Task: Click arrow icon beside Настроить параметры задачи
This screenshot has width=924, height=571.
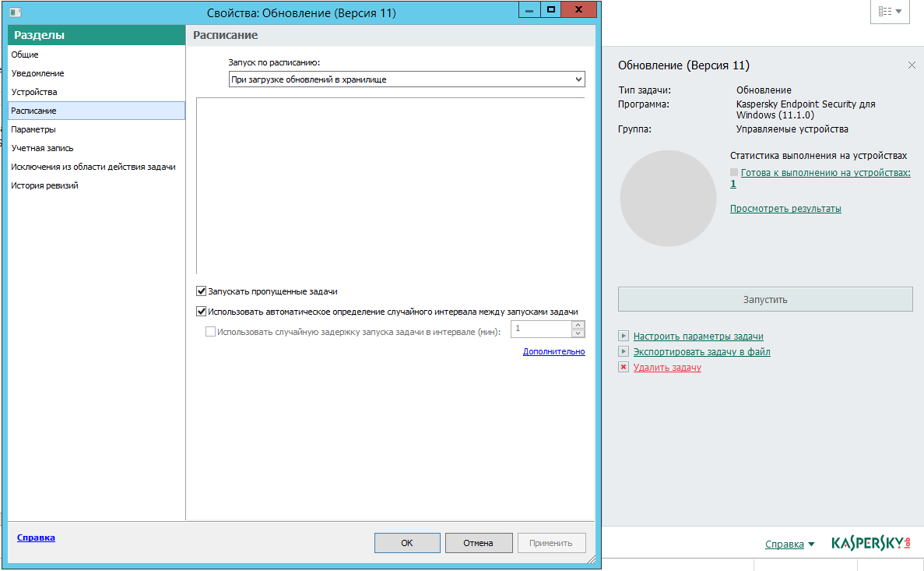Action: tap(624, 336)
